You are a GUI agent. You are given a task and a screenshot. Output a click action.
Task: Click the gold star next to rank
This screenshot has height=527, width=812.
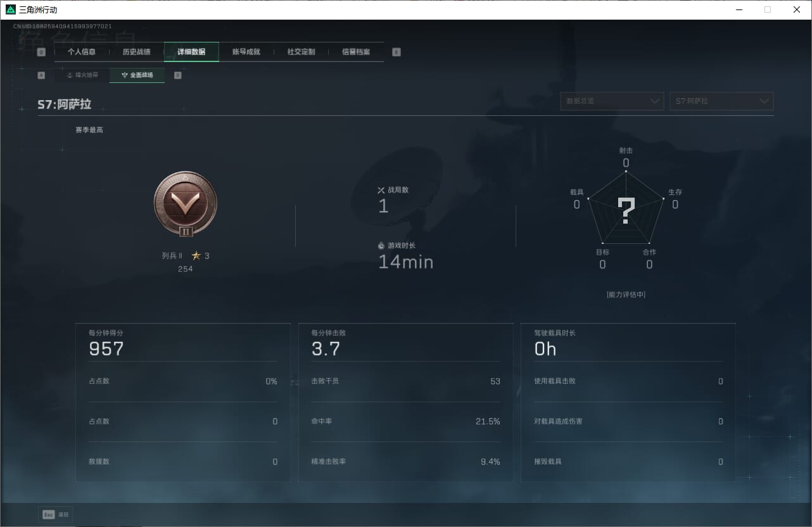coord(196,256)
